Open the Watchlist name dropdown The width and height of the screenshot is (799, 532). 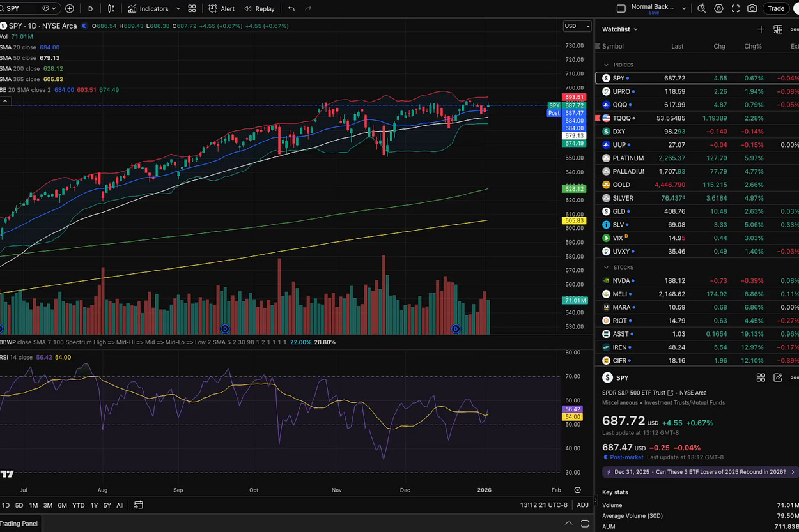point(620,29)
